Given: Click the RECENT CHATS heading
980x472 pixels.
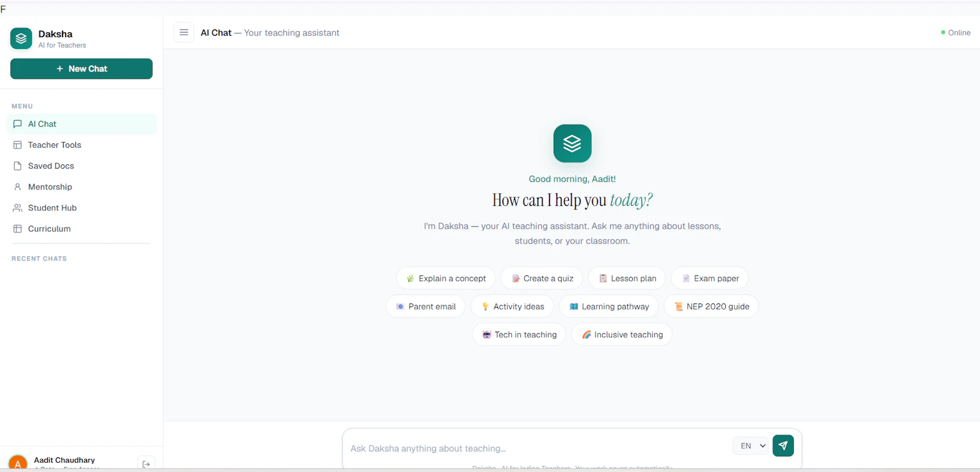Looking at the screenshot, I should (39, 259).
